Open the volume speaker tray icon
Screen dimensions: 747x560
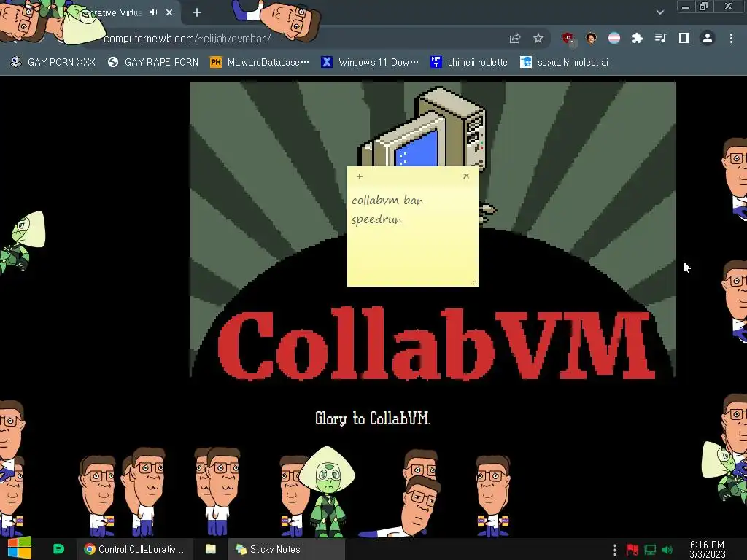click(x=667, y=550)
